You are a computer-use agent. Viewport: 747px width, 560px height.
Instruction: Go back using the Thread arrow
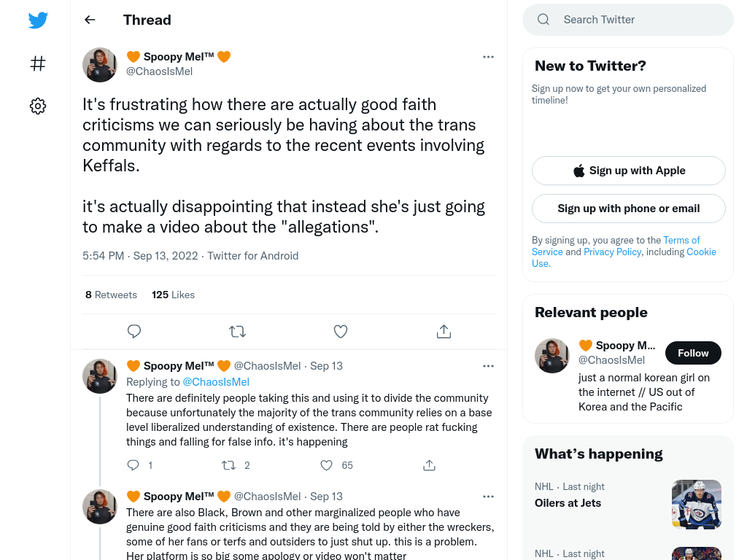click(x=90, y=20)
